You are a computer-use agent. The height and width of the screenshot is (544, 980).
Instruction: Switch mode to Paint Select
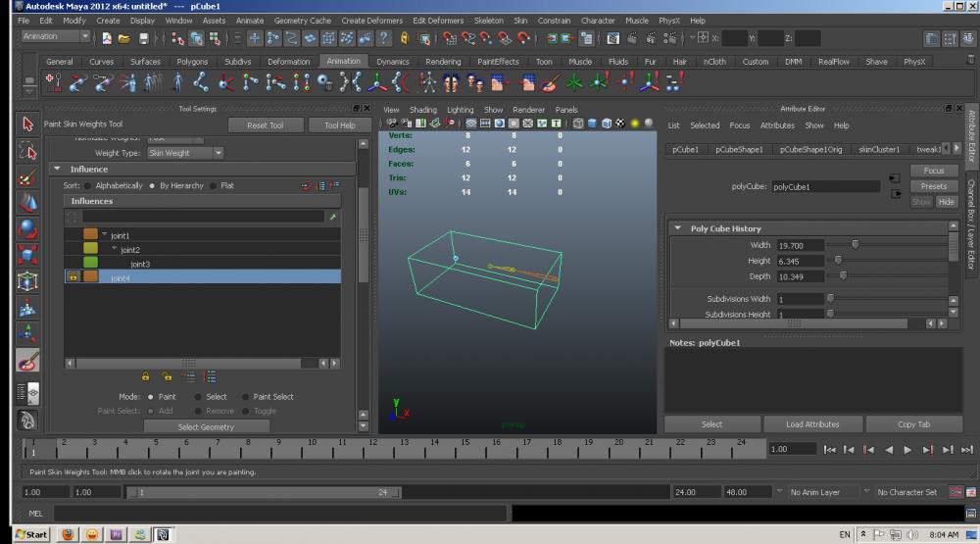(245, 397)
